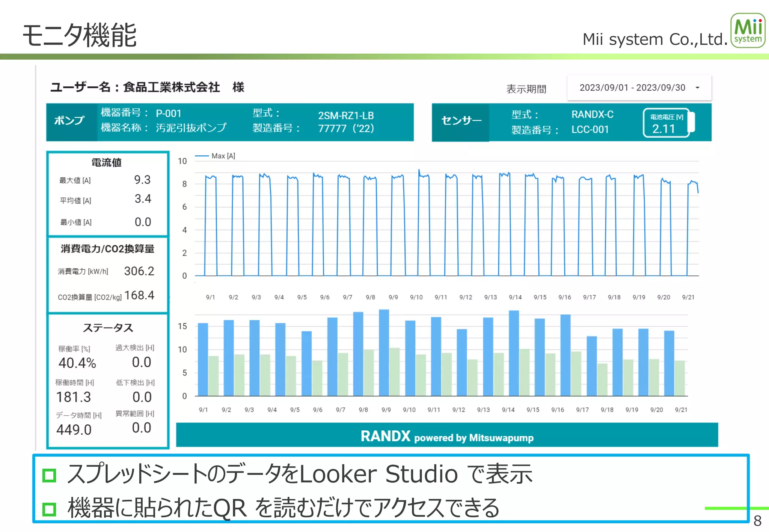Click sensor model RANDX-C
This screenshot has width=769, height=532.
(x=592, y=114)
